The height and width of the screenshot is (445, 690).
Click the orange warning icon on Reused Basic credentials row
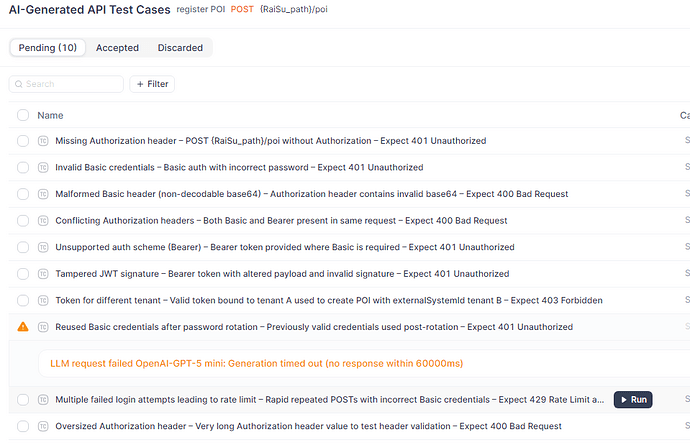pyautogui.click(x=23, y=327)
